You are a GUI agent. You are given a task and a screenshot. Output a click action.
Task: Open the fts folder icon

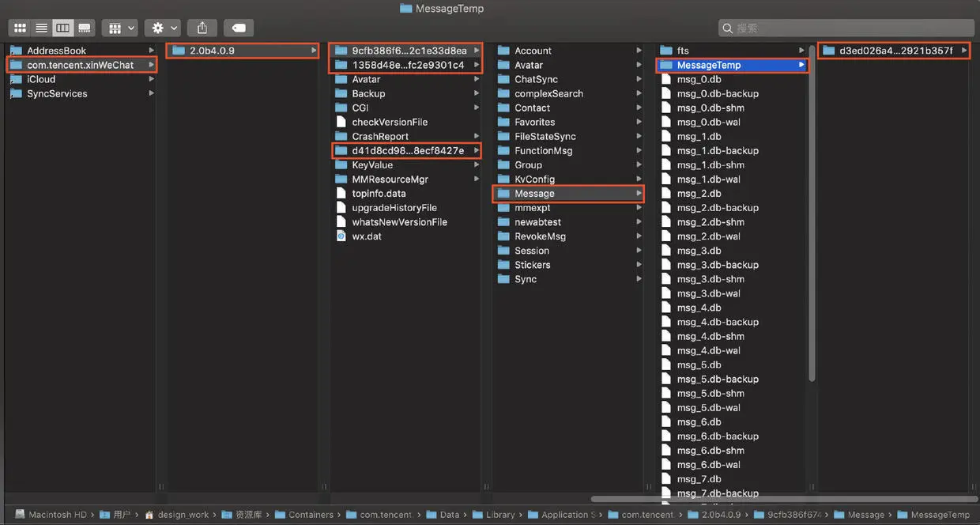pyautogui.click(x=665, y=51)
